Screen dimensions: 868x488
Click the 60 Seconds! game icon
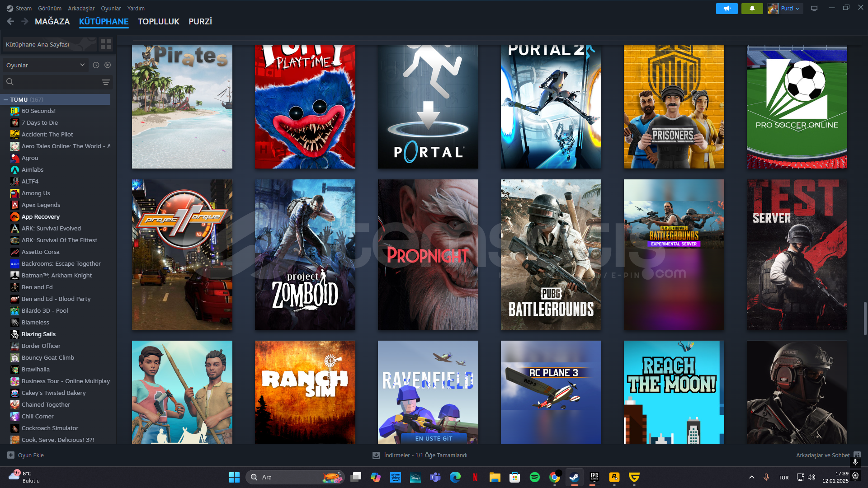(15, 111)
